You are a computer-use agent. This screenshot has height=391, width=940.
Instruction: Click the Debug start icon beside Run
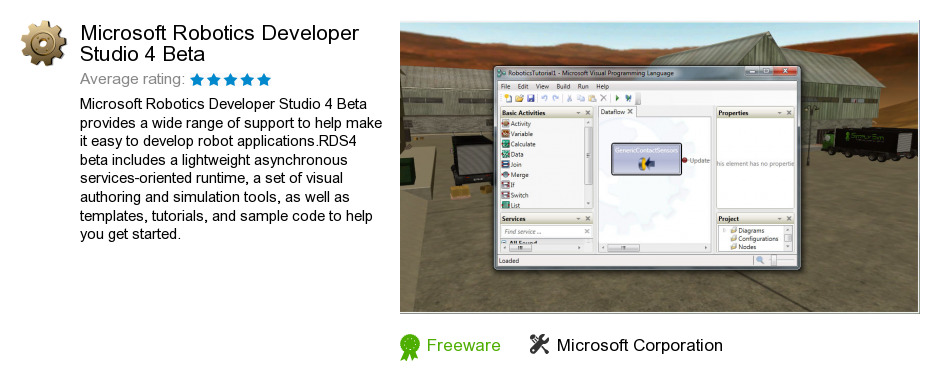628,98
